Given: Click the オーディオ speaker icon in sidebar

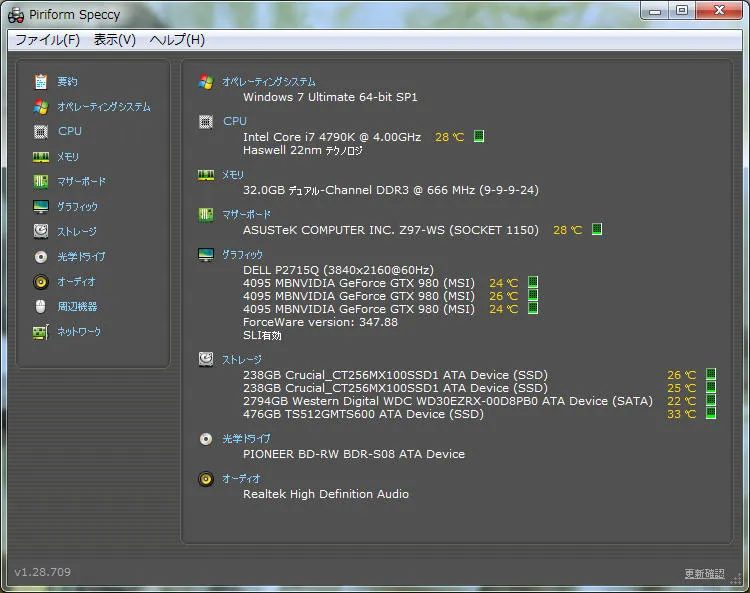Looking at the screenshot, I should (x=41, y=282).
